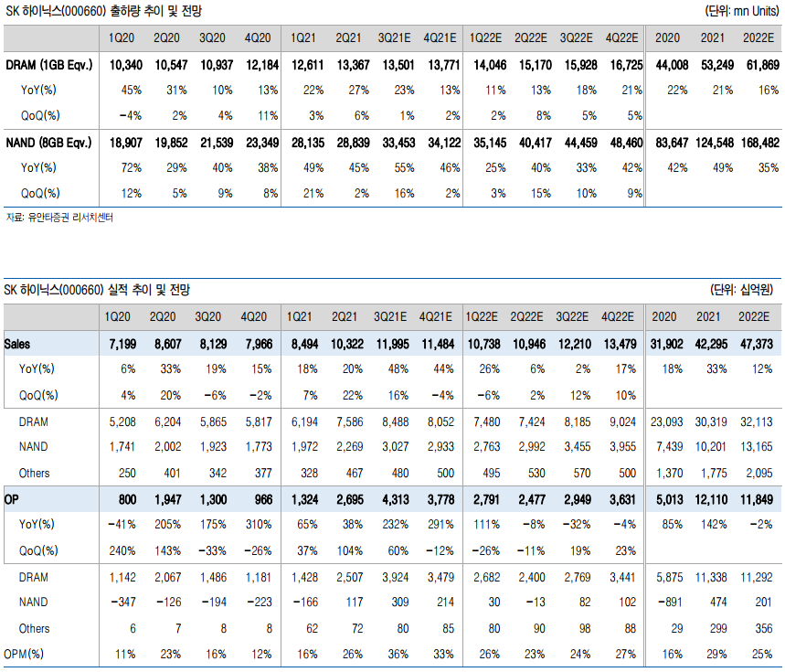Click DRAM sales value 5,208
The image size is (785, 672).
pyautogui.click(x=122, y=422)
